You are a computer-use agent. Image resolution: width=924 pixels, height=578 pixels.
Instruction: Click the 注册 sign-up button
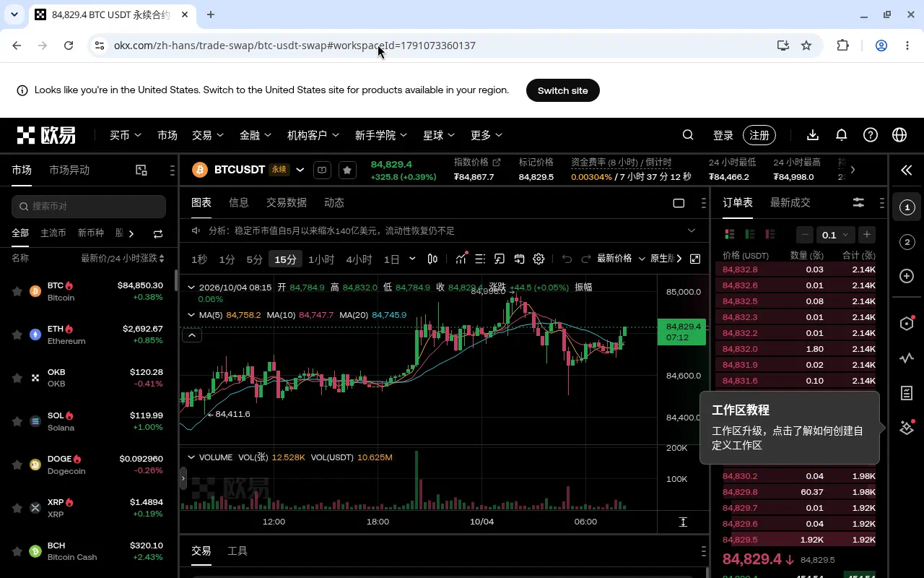759,135
